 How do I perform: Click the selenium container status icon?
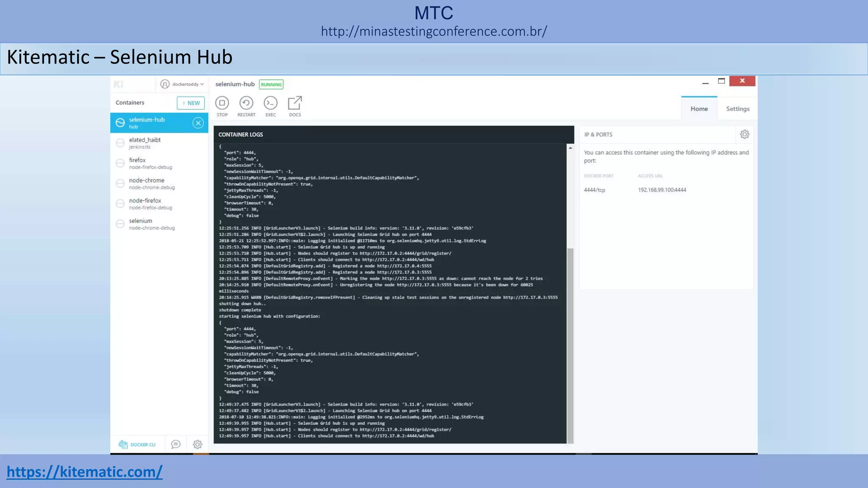(x=120, y=224)
